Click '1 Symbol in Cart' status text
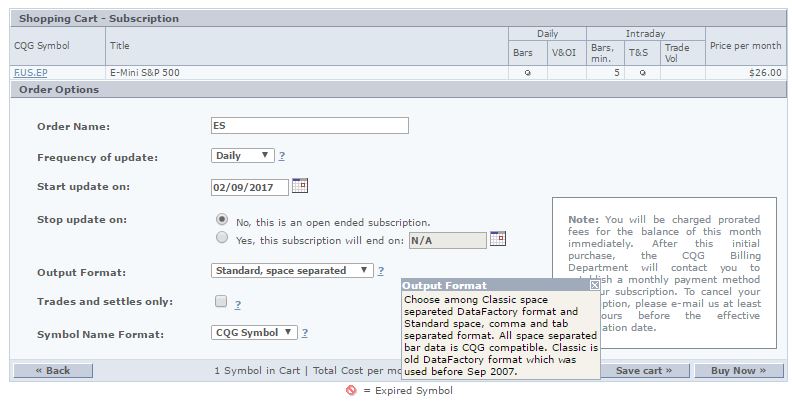 pos(257,371)
